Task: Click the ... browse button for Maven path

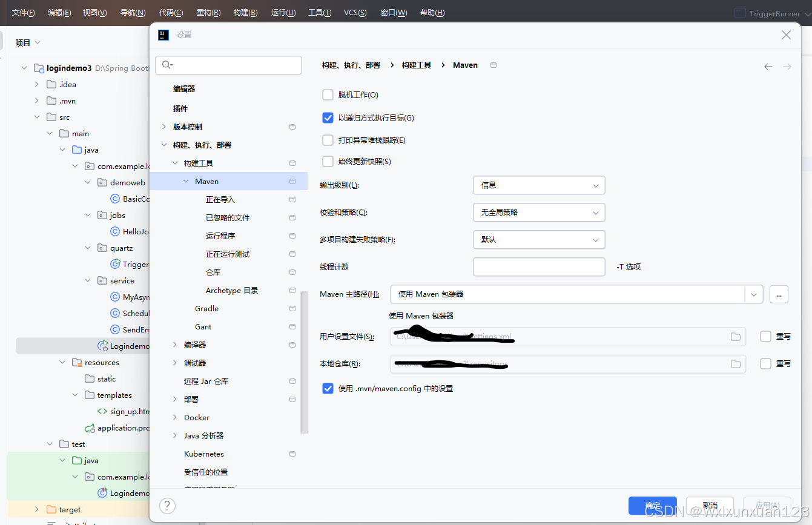Action: pos(779,294)
